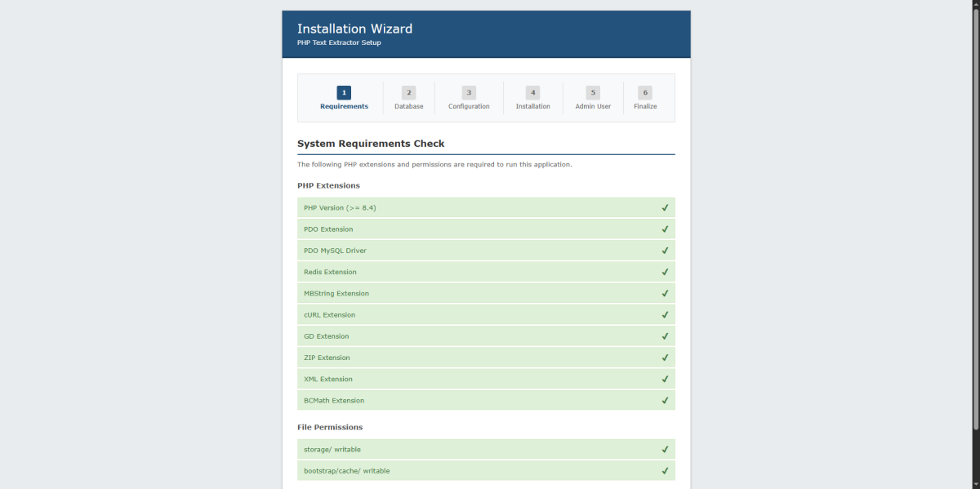Jump to step 4 Installation
Image resolution: width=980 pixels, height=489 pixels.
[532, 98]
